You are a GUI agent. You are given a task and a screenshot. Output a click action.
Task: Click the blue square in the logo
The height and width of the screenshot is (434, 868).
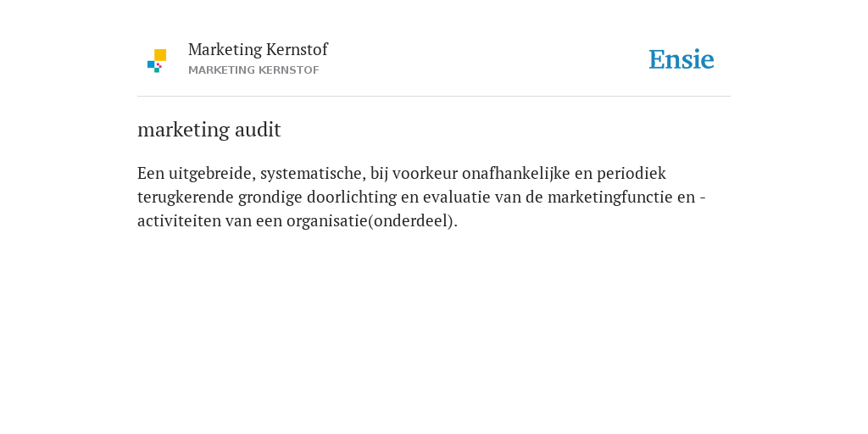click(151, 64)
